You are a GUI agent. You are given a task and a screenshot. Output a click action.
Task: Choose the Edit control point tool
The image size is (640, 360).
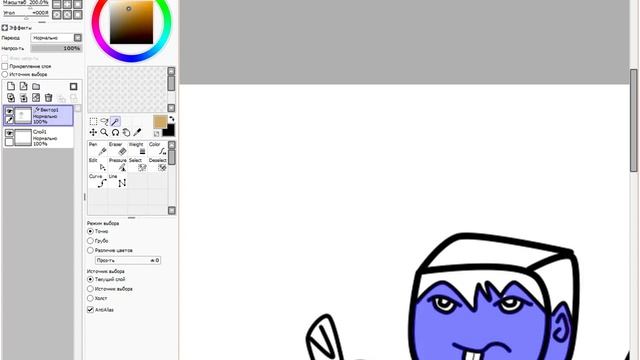(x=98, y=165)
